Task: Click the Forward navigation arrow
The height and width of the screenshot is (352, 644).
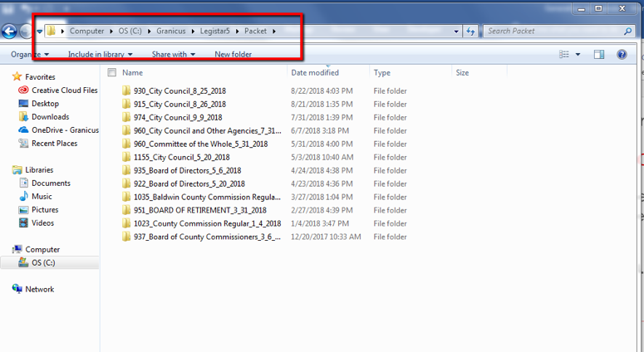Action: 26,32
